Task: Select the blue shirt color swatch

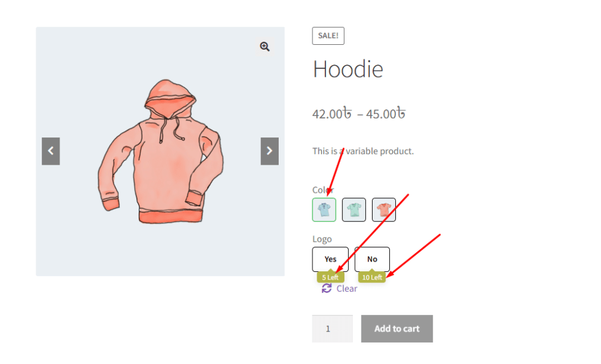Action: coord(324,209)
